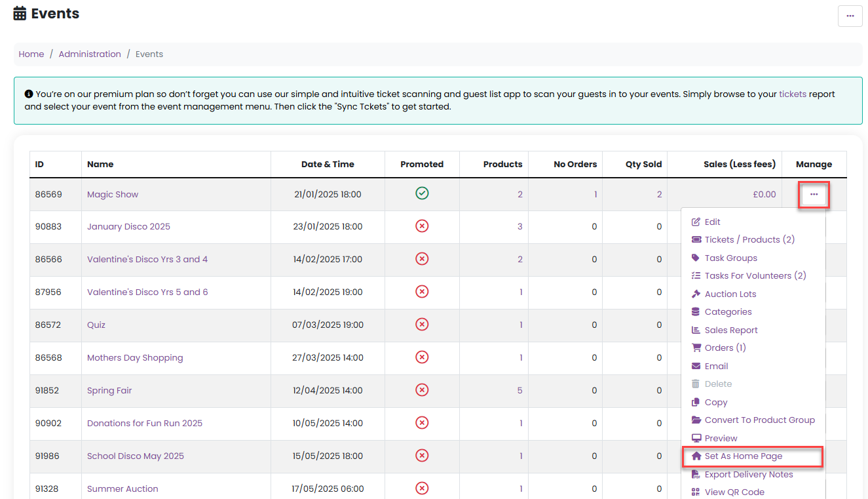Click the QR code icon beside View QR Code

[696, 492]
